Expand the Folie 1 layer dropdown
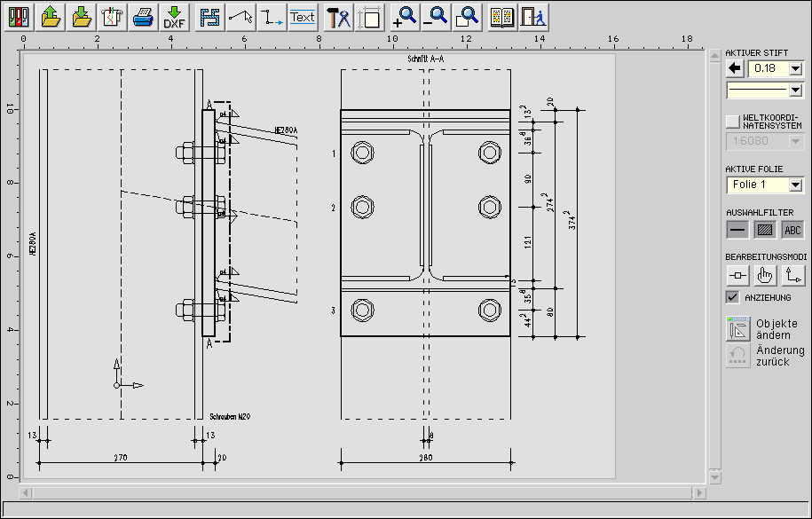The height and width of the screenshot is (519, 812). pyautogui.click(x=795, y=185)
